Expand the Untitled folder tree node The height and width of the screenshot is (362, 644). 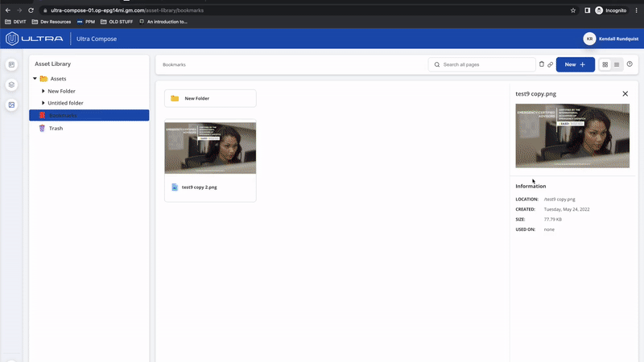tap(43, 103)
